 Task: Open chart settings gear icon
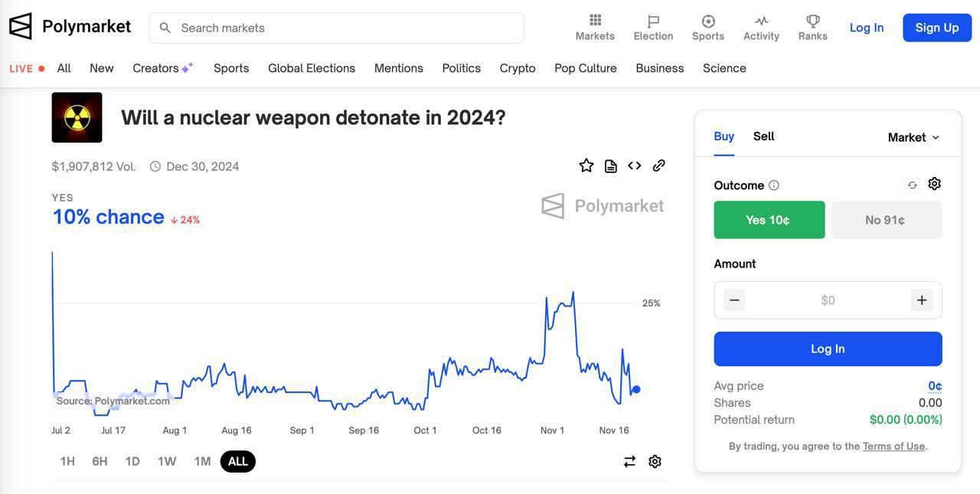coord(655,461)
